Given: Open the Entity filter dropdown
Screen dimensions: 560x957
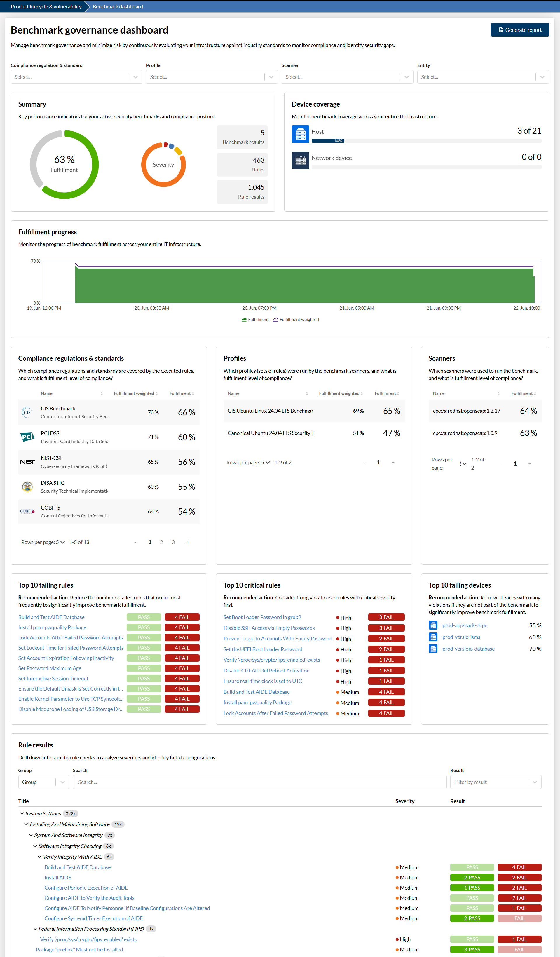Looking at the screenshot, I should pos(483,77).
